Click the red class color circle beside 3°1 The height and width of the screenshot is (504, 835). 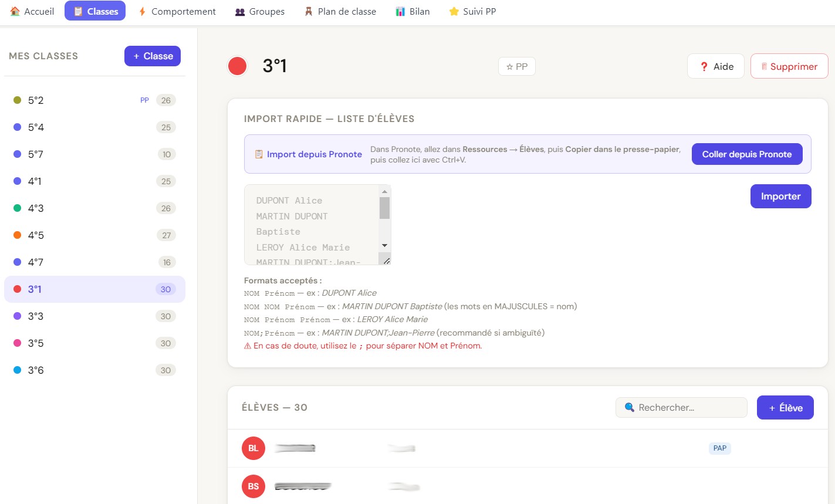[x=237, y=66]
